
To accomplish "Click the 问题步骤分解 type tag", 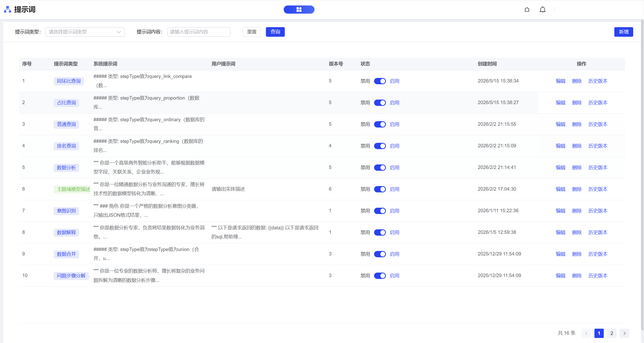I will pyautogui.click(x=71, y=276).
